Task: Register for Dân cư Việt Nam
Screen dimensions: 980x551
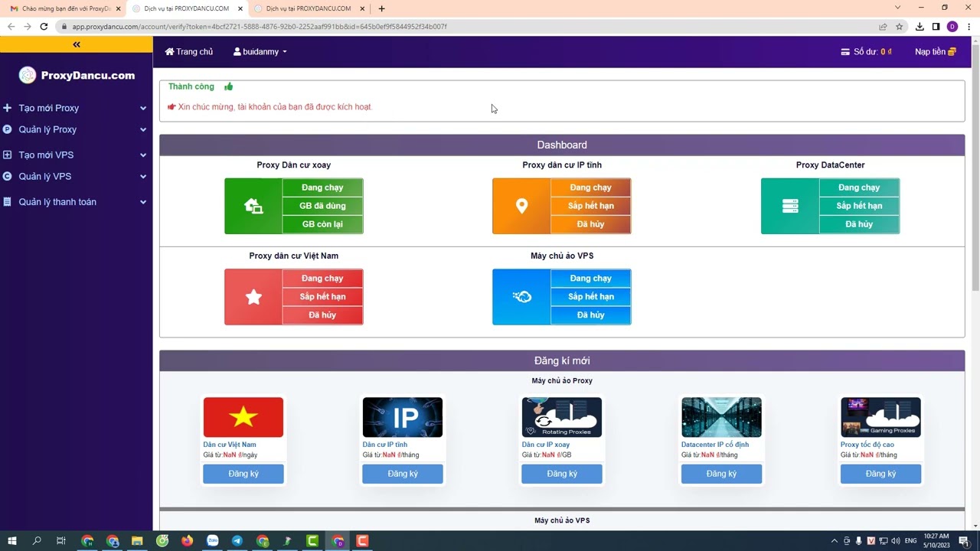Action: point(243,474)
